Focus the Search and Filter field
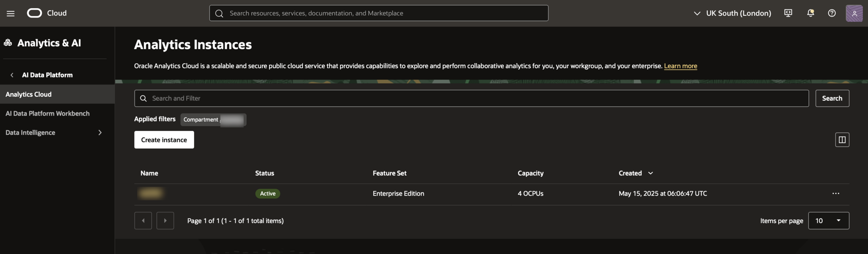The height and width of the screenshot is (254, 868). pyautogui.click(x=471, y=98)
